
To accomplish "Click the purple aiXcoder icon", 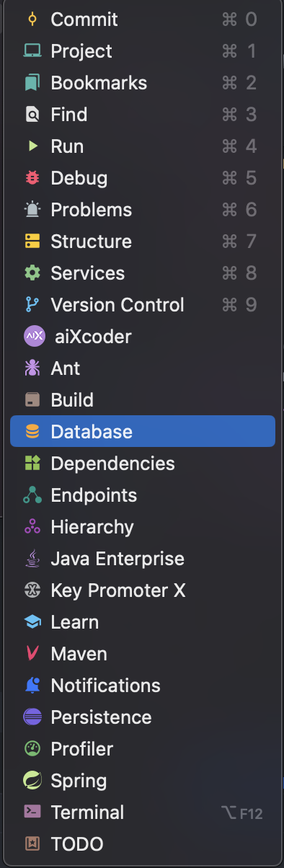I will (x=35, y=337).
